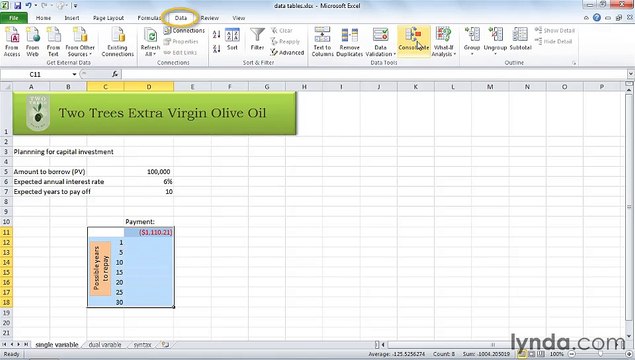
Task: Click the Save icon in the Quick Access Toolbar
Action: click(x=18, y=6)
